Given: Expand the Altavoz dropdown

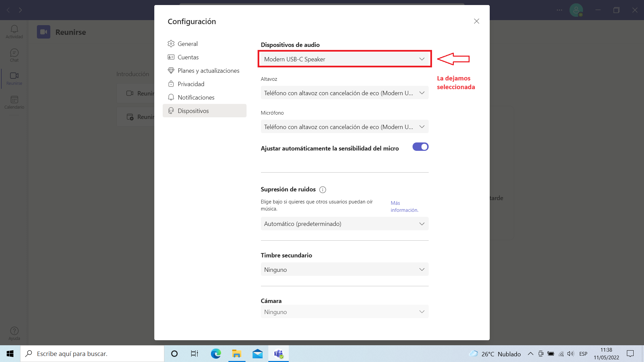Looking at the screenshot, I should coord(344,93).
